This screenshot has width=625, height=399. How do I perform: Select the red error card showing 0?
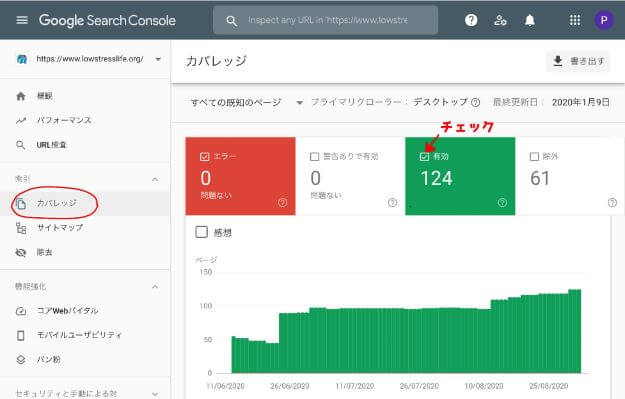tap(240, 176)
